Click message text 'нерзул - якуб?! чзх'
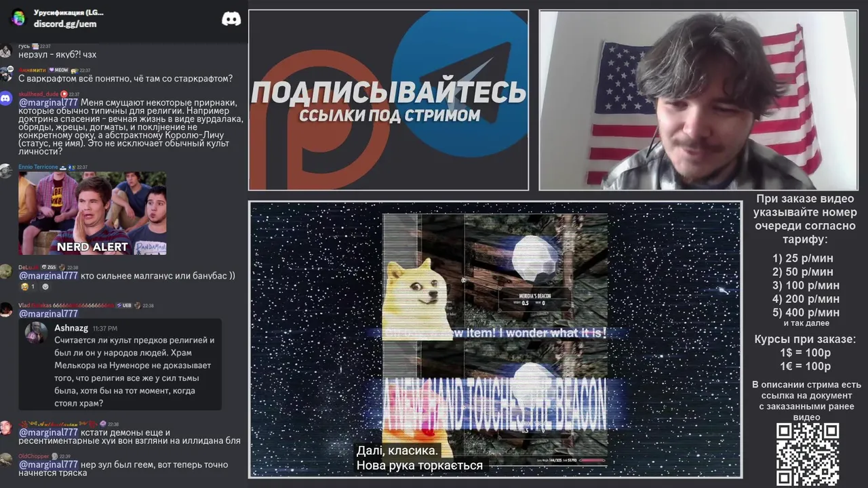Screen dimensions: 868x488 click(x=58, y=54)
